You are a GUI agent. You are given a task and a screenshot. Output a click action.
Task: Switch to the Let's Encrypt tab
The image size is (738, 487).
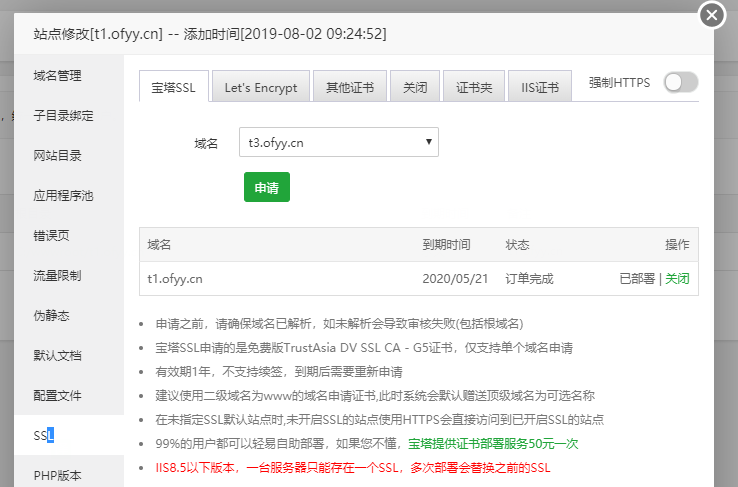point(260,87)
